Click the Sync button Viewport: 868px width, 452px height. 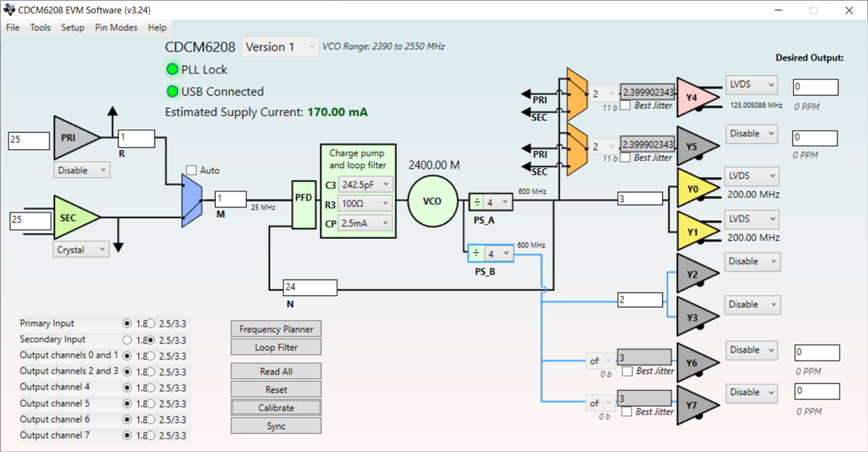pyautogui.click(x=276, y=426)
